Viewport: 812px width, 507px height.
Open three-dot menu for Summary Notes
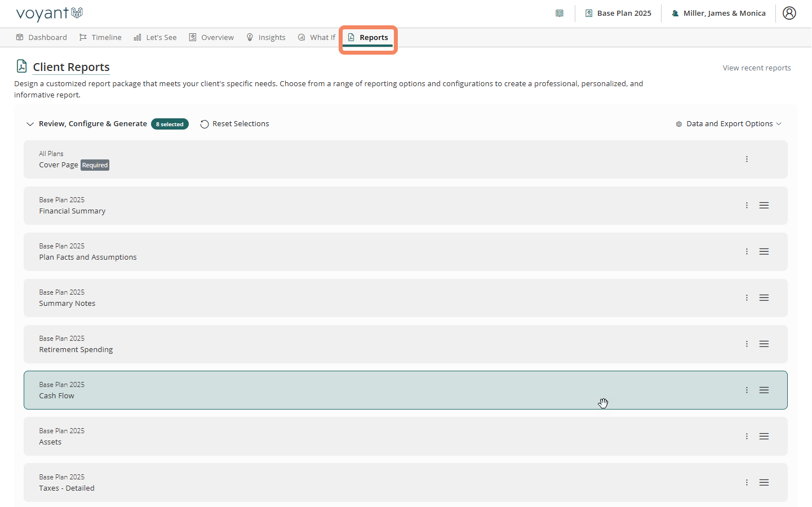(747, 298)
